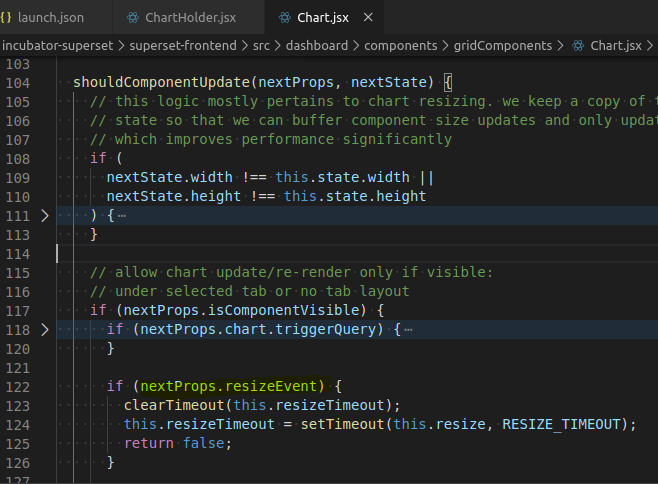Open incubator-superset breadcrumb segment
The width and height of the screenshot is (658, 484).
[x=57, y=45]
